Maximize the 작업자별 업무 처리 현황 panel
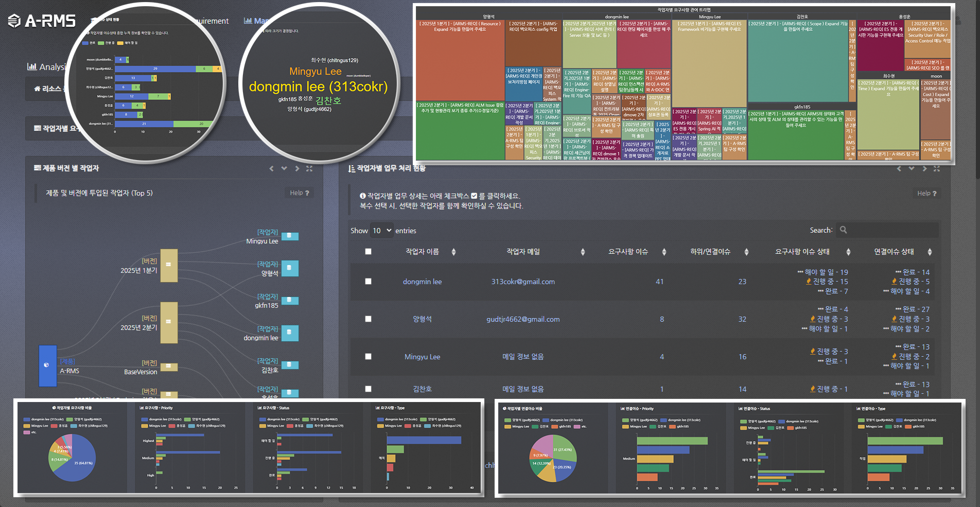Viewport: 980px width, 507px height. (x=937, y=168)
